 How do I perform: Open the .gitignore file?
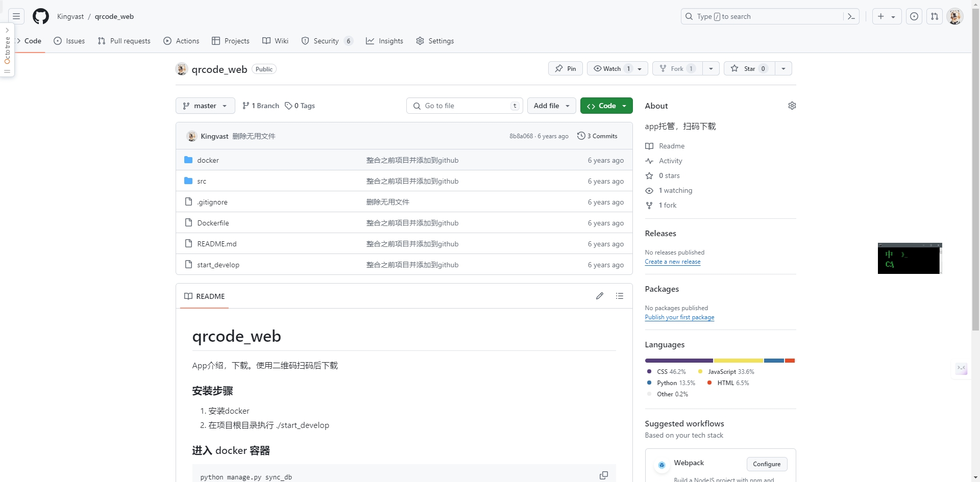click(212, 202)
